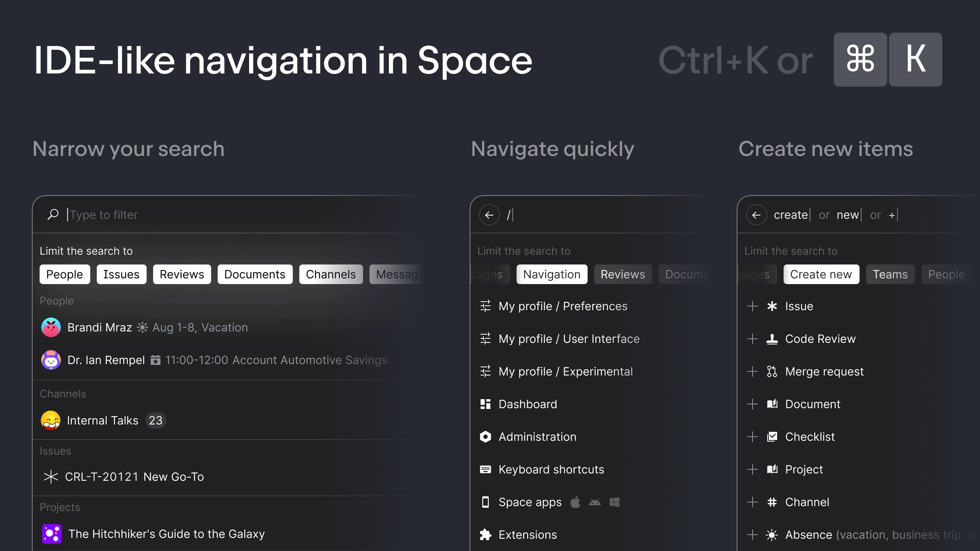The image size is (980, 551).
Task: Expand the Channels search category
Action: pos(330,275)
